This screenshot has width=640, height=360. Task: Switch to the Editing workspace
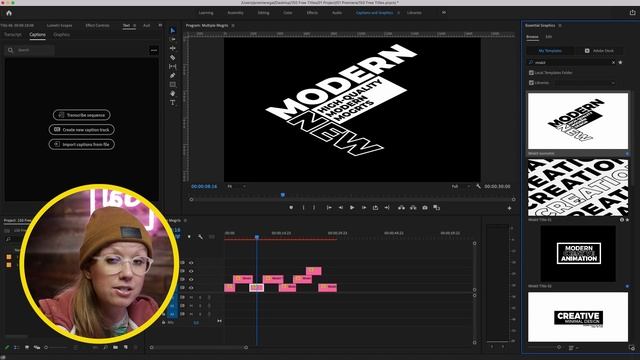point(263,13)
